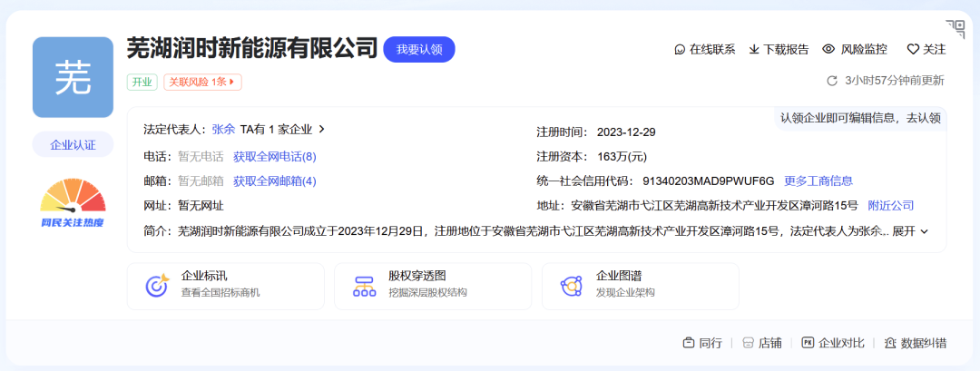Click 挖掘深层股权结构 subtitle
The width and height of the screenshot is (980, 371).
coord(427,292)
